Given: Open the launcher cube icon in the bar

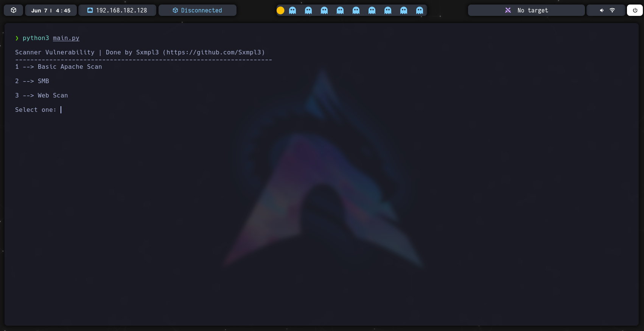Looking at the screenshot, I should 14,10.
